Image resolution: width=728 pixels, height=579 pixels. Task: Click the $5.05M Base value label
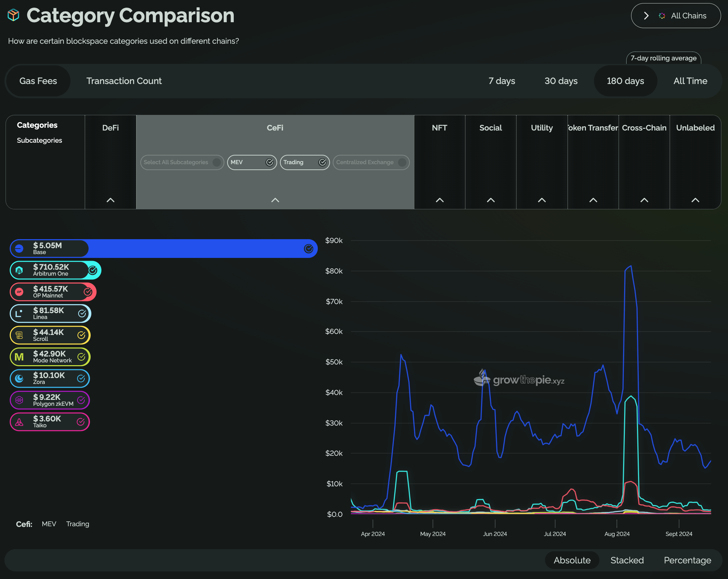point(48,245)
